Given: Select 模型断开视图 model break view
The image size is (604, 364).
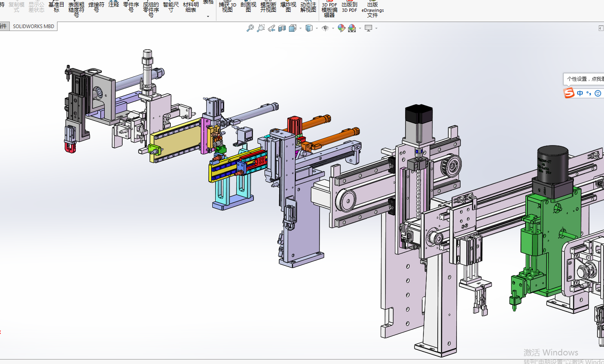Looking at the screenshot, I should [268, 7].
